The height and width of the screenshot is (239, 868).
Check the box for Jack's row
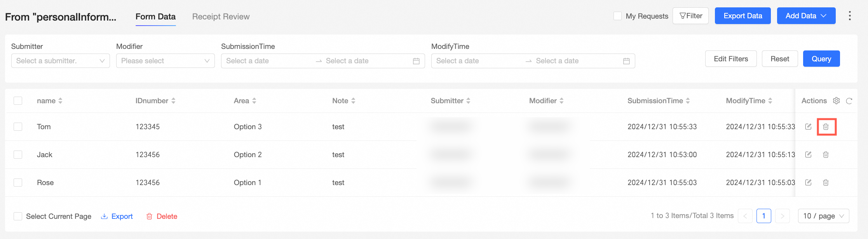click(18, 155)
